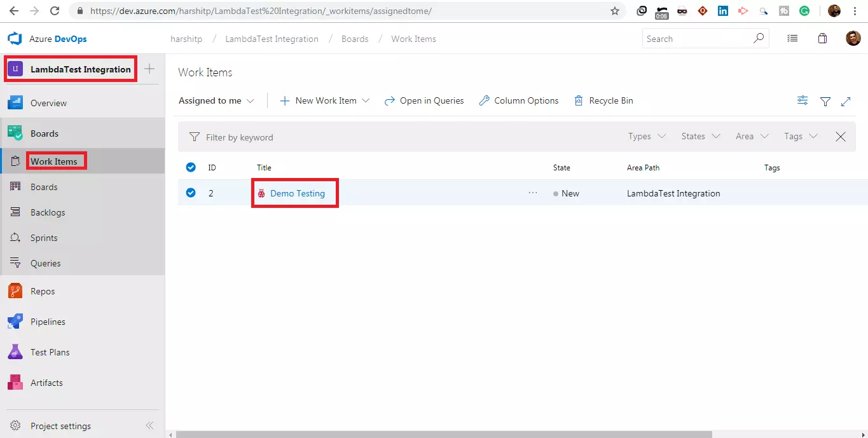Expand the Types filter dropdown
Image resolution: width=868 pixels, height=438 pixels.
[x=645, y=136]
